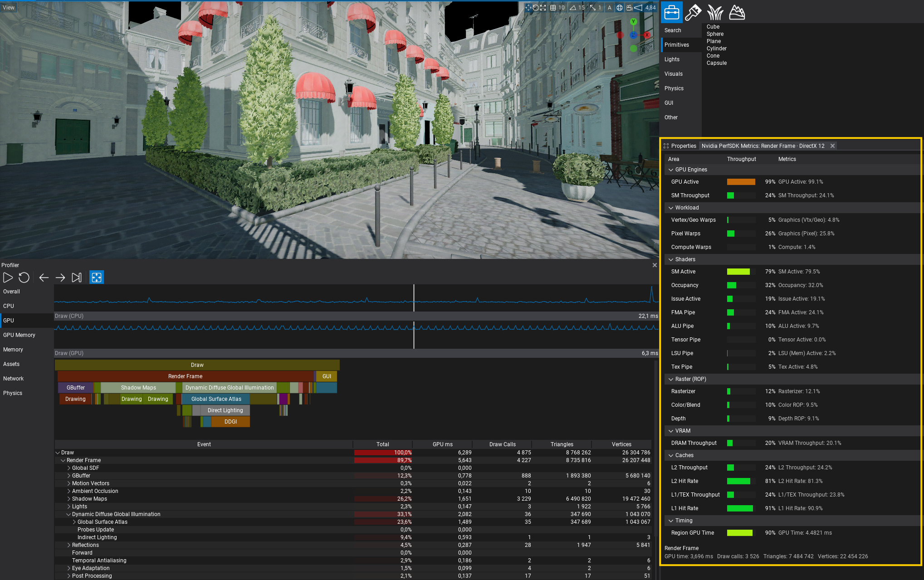
Task: Select the GUI toolbox category
Action: tap(681, 103)
